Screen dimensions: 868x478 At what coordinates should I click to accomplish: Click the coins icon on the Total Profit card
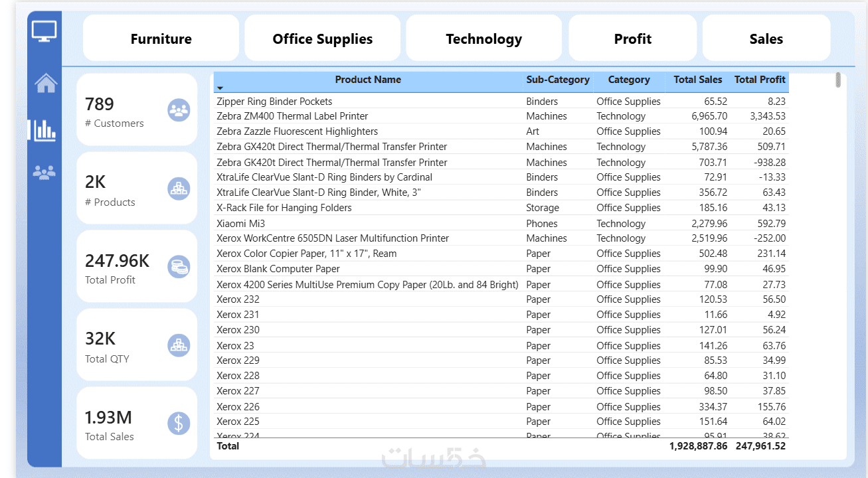(179, 267)
